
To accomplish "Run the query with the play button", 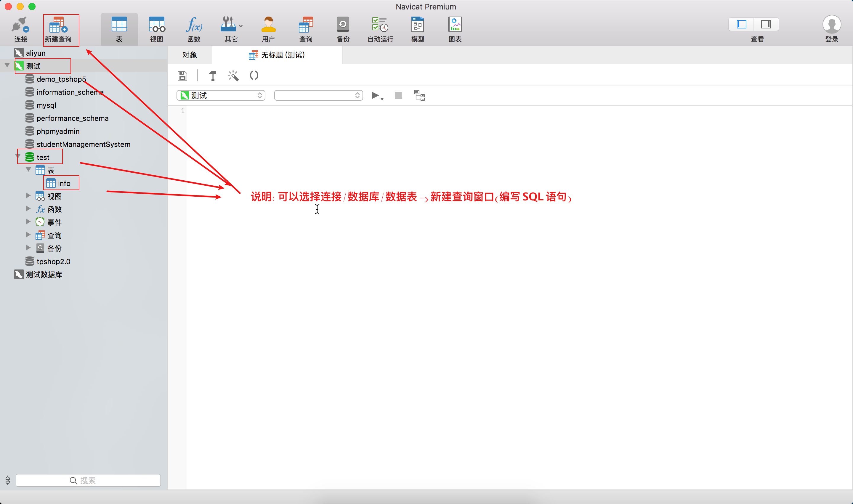I will [x=375, y=95].
